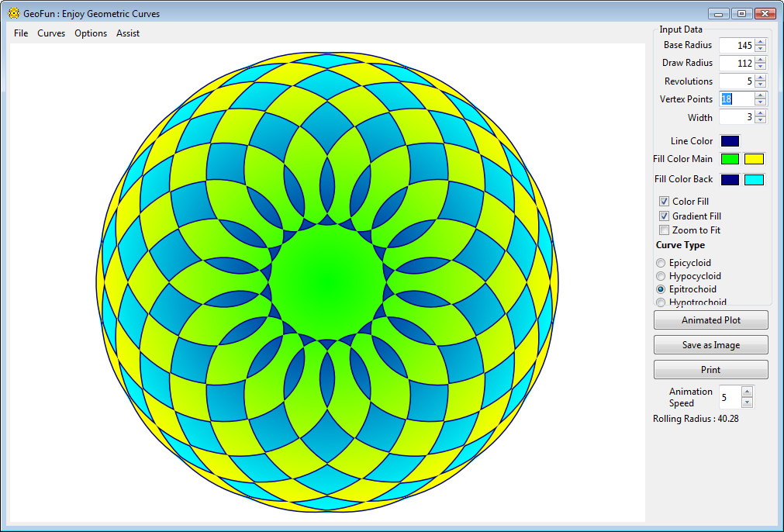The height and width of the screenshot is (532, 784).
Task: Enable the Zoom to Fit checkbox
Action: (x=664, y=230)
